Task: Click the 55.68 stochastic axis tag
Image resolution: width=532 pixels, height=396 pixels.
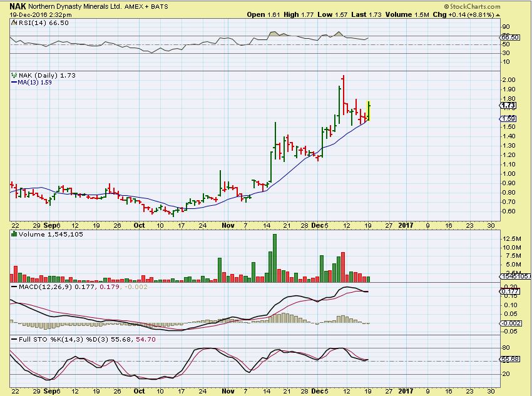Action: (x=510, y=358)
